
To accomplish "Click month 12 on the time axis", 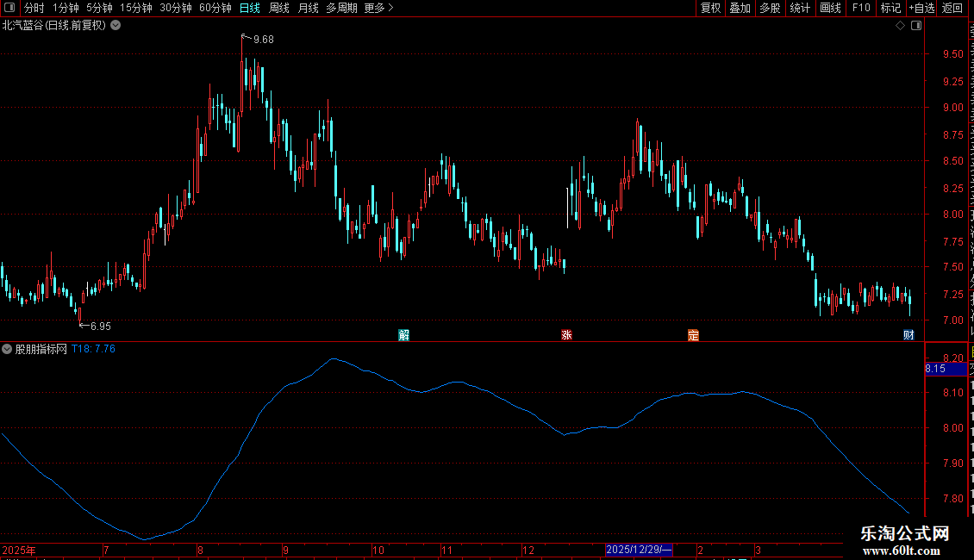I will pos(528,550).
